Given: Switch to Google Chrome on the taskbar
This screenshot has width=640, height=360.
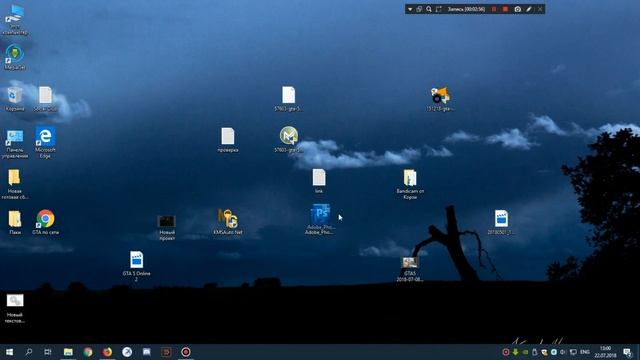Looking at the screenshot, I should click(88, 352).
